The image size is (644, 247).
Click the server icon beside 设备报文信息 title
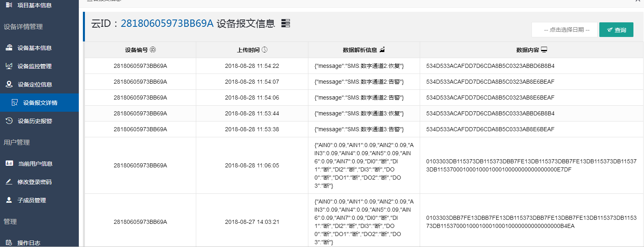click(286, 23)
